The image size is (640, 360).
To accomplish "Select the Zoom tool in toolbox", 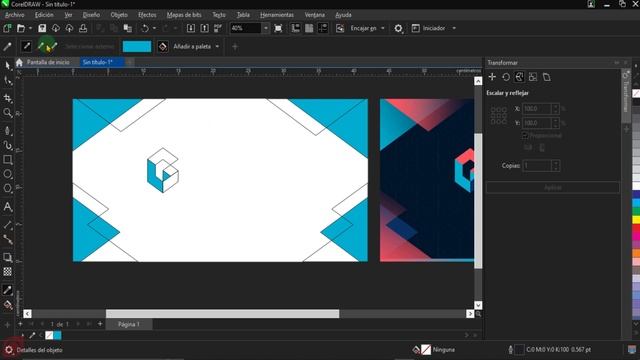I will [7, 113].
